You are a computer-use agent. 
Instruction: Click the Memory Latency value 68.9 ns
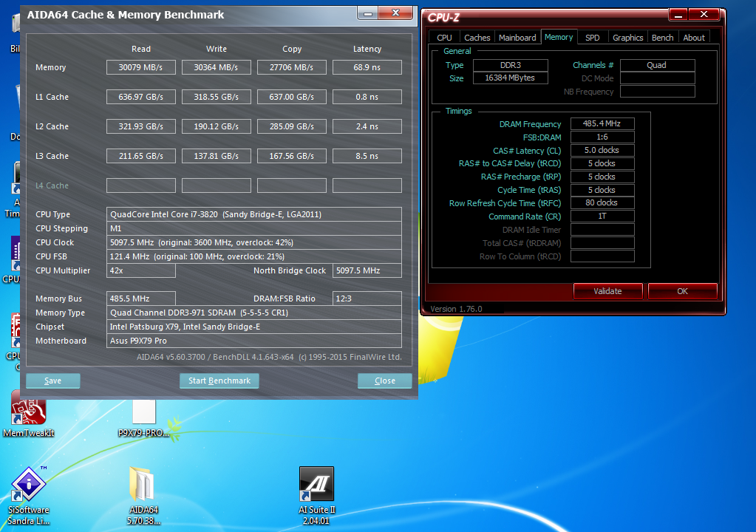coord(367,67)
